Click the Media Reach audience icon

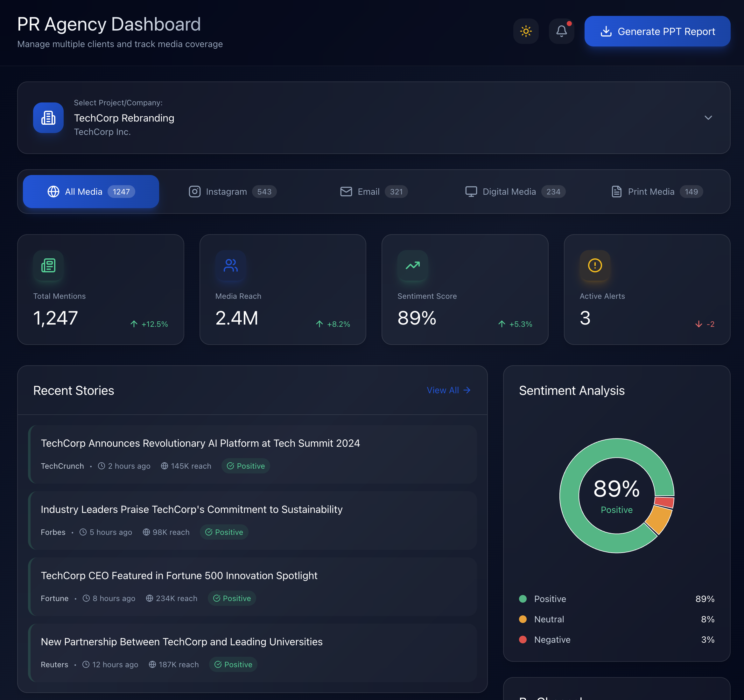pyautogui.click(x=230, y=266)
